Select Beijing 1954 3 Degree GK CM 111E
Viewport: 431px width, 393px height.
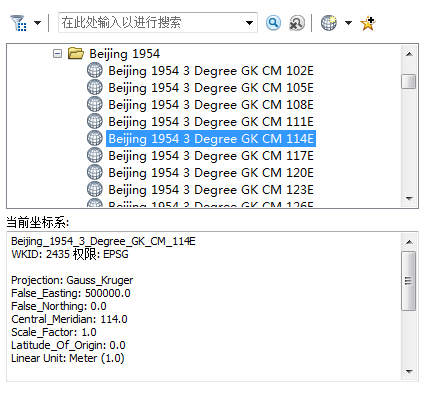point(211,122)
